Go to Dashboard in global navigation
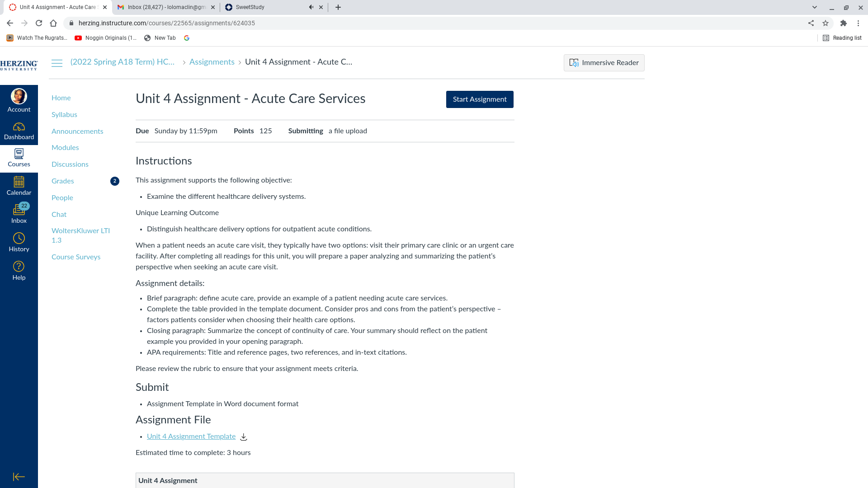The height and width of the screenshot is (488, 868). 19,131
